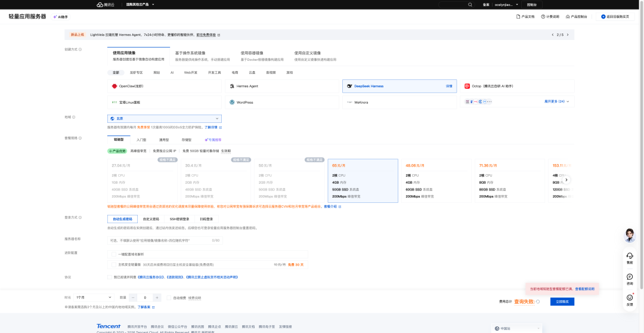Viewport: 644px width, 333px height.
Task: Open 详情 link on DeepSeek Harness card
Action: 449,87
